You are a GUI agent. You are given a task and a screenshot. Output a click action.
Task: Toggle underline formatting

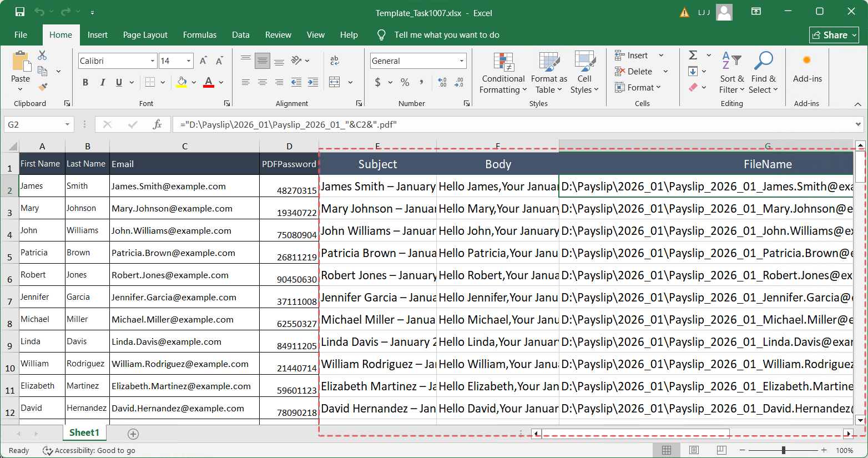118,82
